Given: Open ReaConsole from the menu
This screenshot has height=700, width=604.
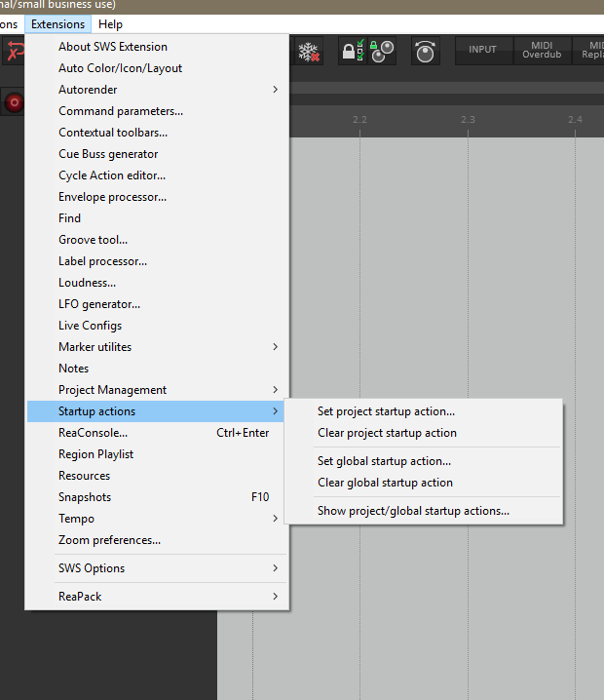Looking at the screenshot, I should 157,433.
